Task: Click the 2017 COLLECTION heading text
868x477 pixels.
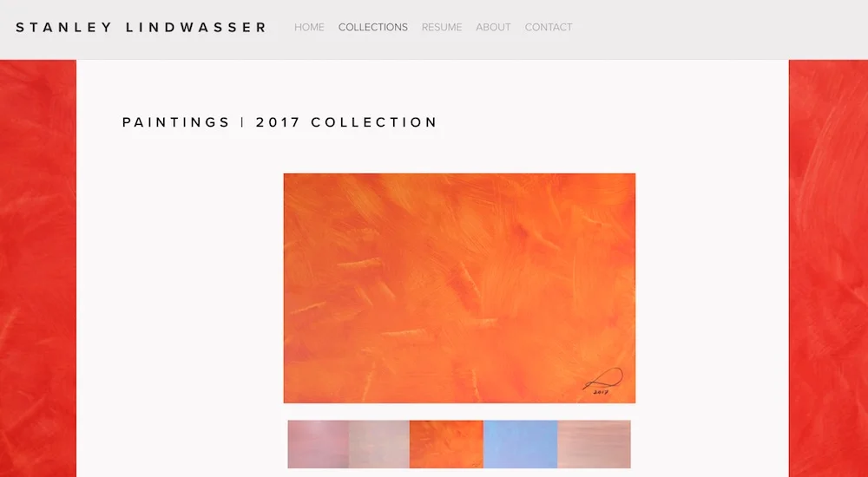Action: tap(346, 122)
